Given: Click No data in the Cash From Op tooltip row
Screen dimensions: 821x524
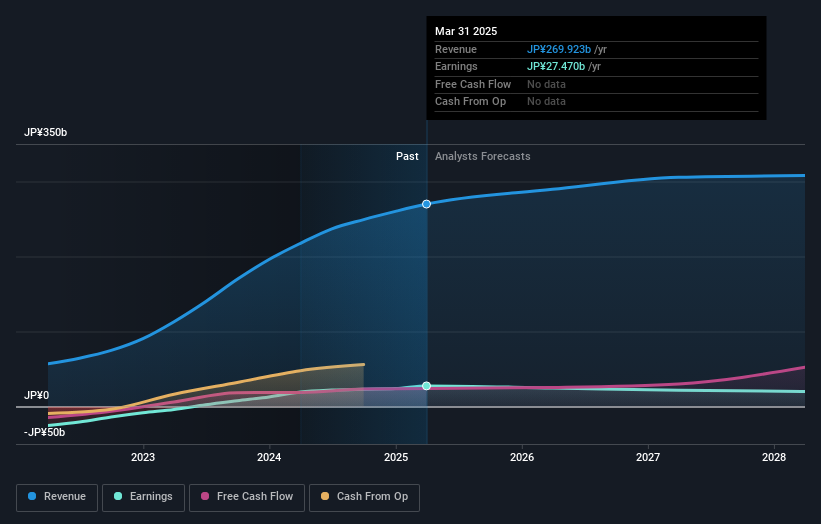Looking at the screenshot, I should coord(546,102).
